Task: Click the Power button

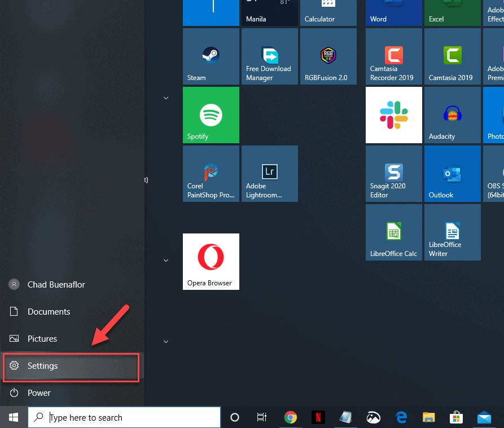Action: pyautogui.click(x=39, y=393)
